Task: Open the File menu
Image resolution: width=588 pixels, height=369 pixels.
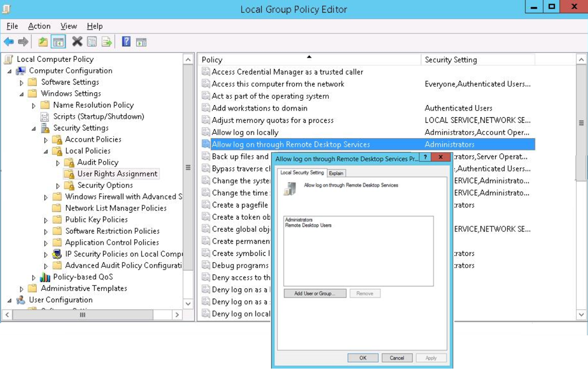Action: (x=12, y=26)
